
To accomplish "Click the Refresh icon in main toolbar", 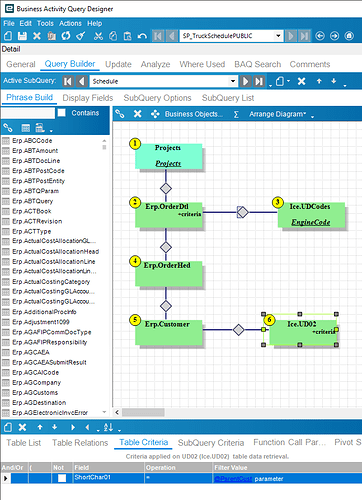I will coord(66,36).
